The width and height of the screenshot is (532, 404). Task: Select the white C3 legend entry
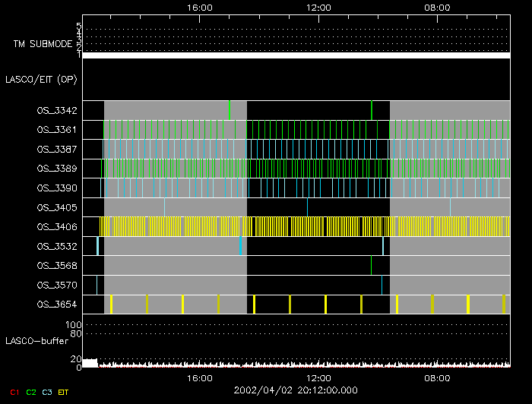[x=48, y=392]
